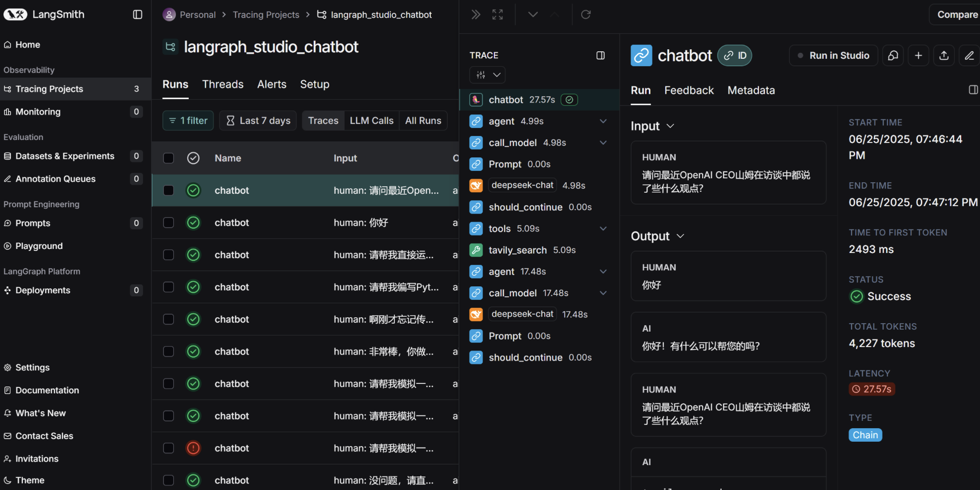Collapse the Output section
This screenshot has height=490, width=980.
680,236
